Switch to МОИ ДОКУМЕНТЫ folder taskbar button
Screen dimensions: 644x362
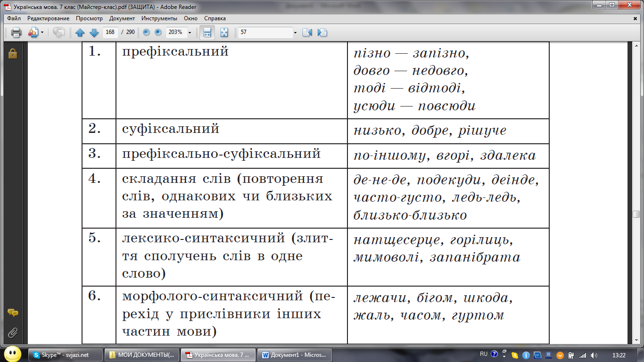[x=141, y=354]
